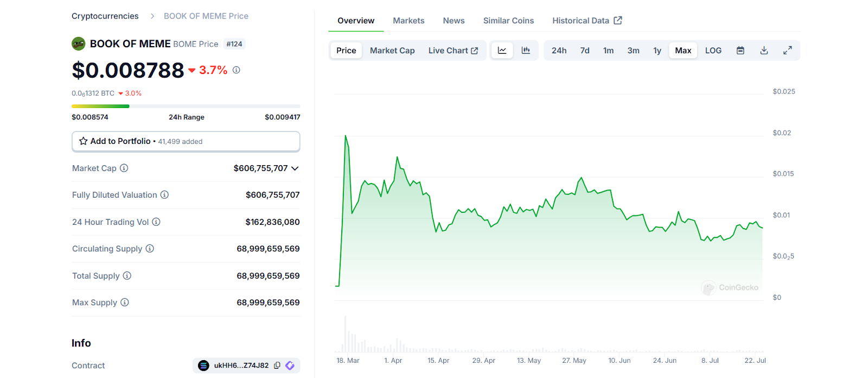The height and width of the screenshot is (378, 868).
Task: Click the $606,755,707 Market Cap value
Action: [260, 168]
